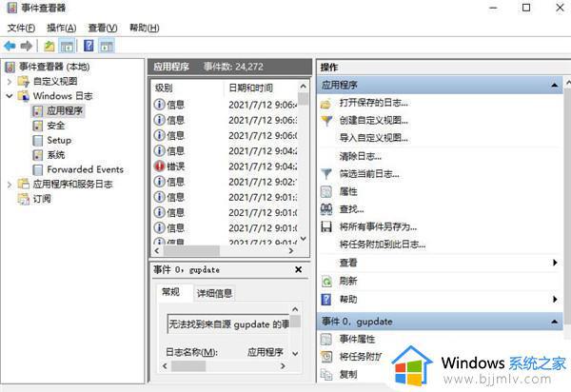
Task: Click the Back arrow in the toolbar
Action: [x=10, y=46]
